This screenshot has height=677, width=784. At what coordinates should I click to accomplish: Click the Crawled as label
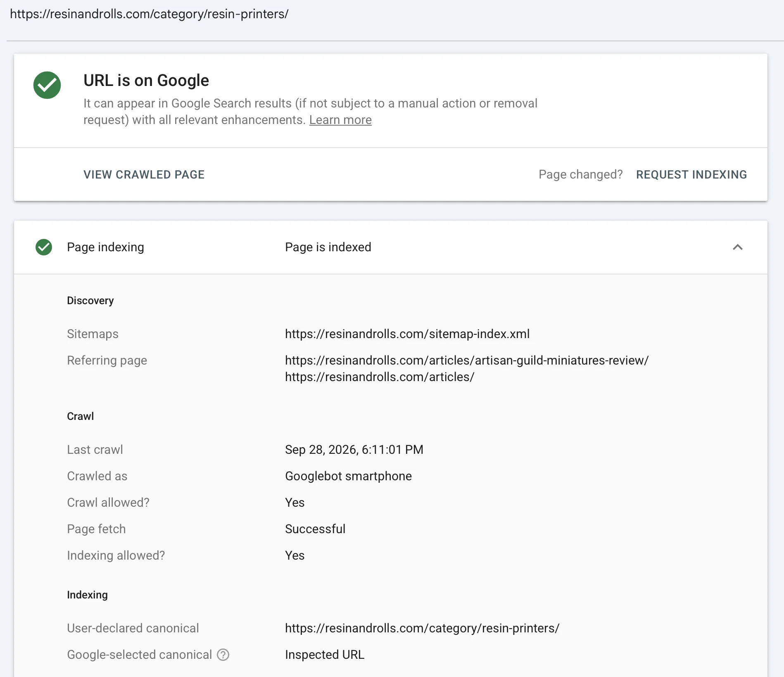click(97, 476)
